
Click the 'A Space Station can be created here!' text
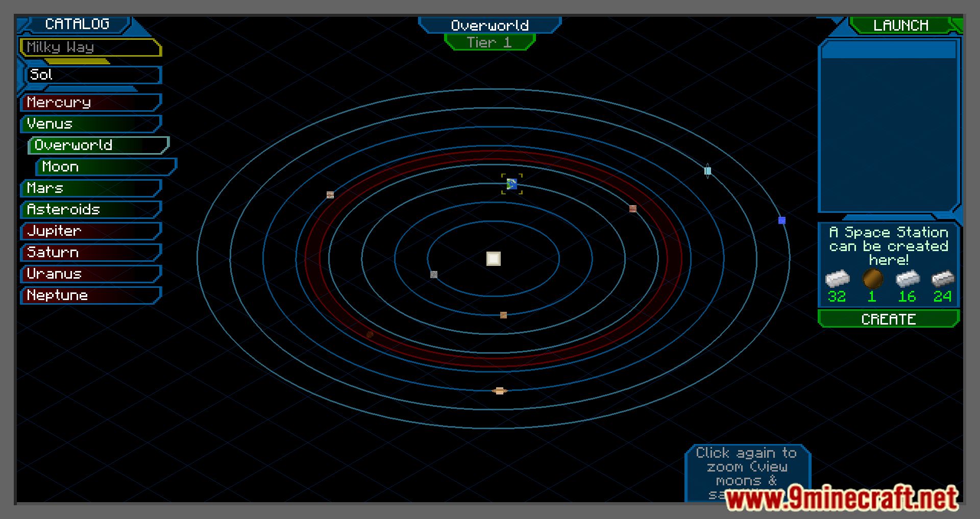click(x=889, y=246)
